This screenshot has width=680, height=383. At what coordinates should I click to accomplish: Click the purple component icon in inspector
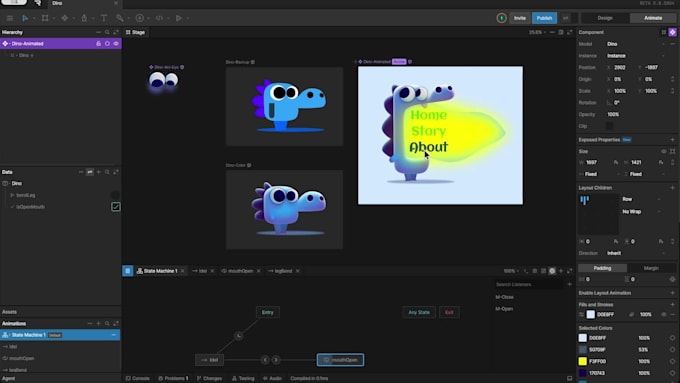tap(672, 32)
